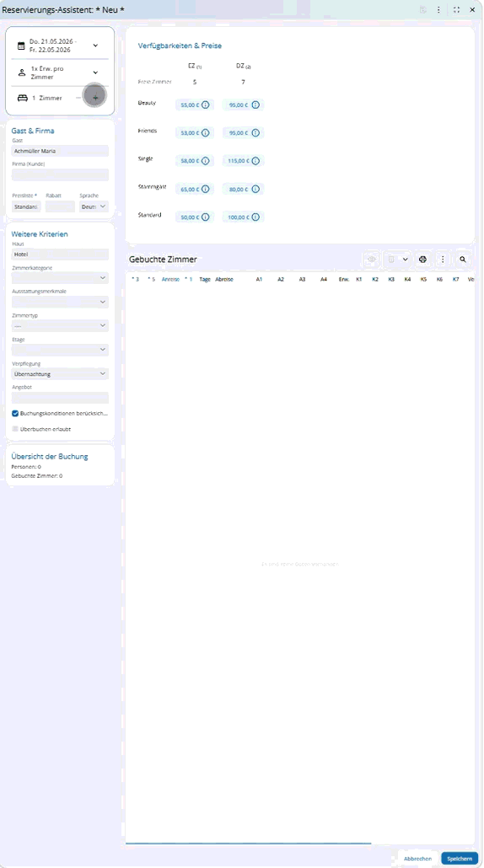Image resolution: width=484 pixels, height=868 pixels.
Task: Click the calendar icon beside the date range
Action: click(x=21, y=46)
